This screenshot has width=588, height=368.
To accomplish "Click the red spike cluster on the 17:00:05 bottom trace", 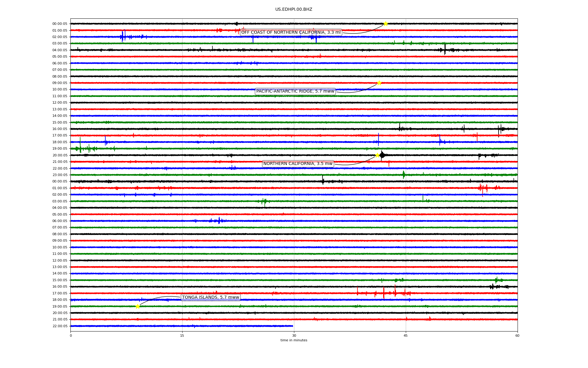I will click(384, 293).
